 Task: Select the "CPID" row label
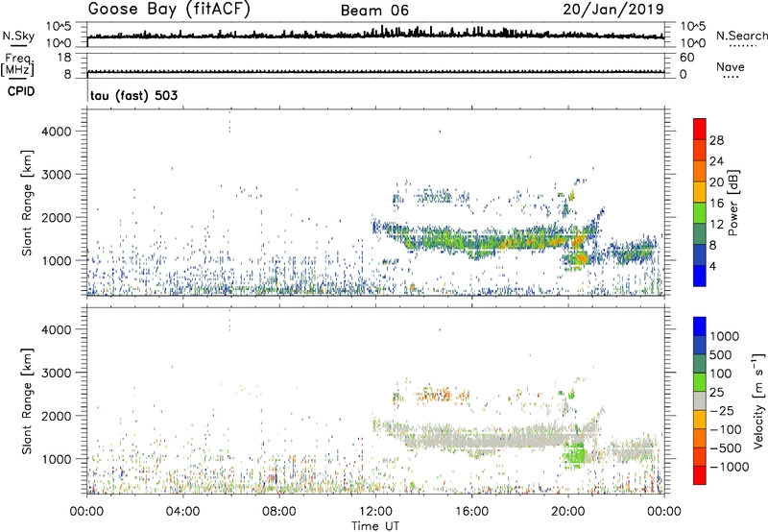[21, 91]
